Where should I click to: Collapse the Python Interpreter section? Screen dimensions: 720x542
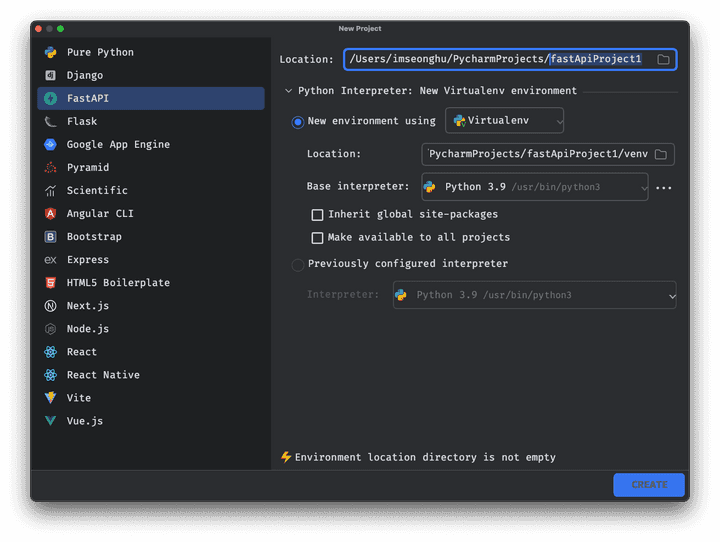pyautogui.click(x=288, y=91)
